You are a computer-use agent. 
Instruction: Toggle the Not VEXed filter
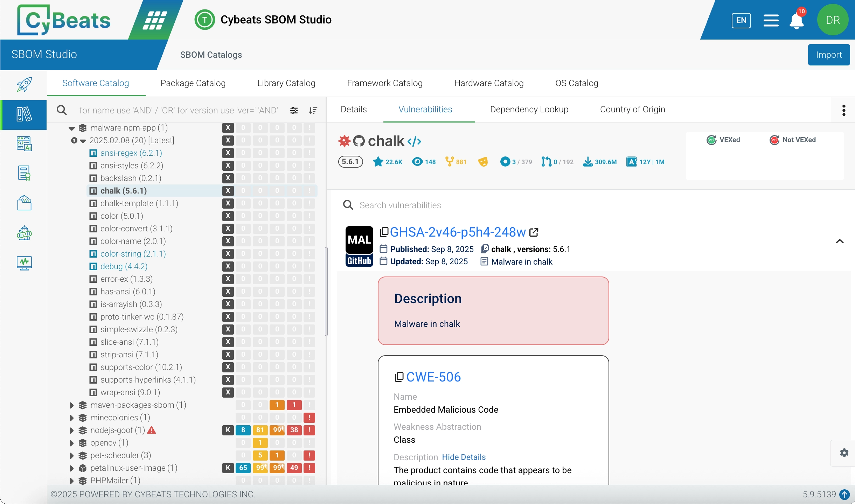(792, 140)
